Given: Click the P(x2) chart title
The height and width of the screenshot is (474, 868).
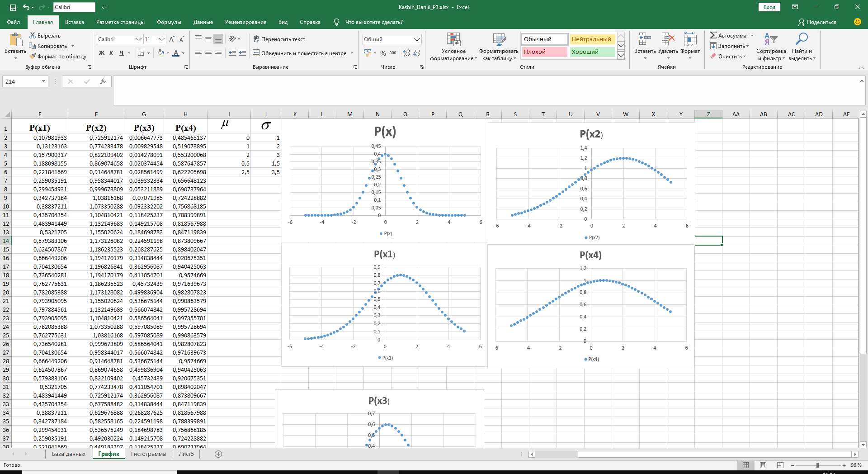Looking at the screenshot, I should tap(591, 134).
